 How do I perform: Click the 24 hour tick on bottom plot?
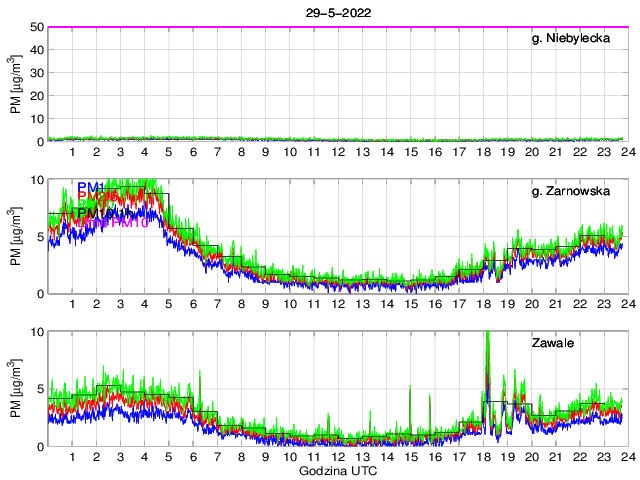click(624, 457)
